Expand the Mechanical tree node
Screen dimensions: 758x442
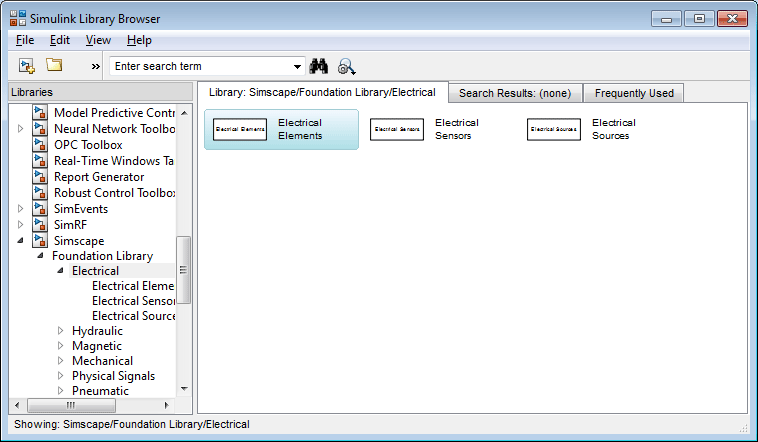[60, 361]
